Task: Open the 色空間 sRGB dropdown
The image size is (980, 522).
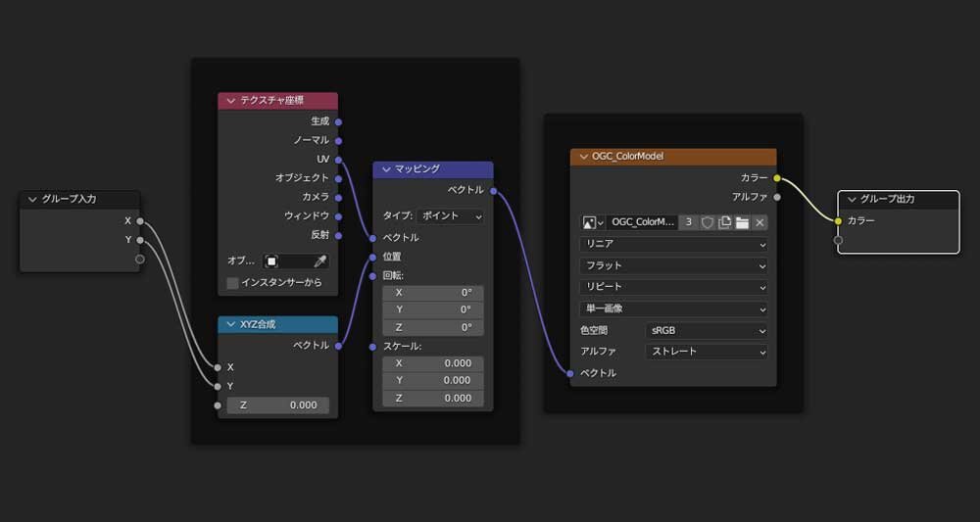Action: 707,330
